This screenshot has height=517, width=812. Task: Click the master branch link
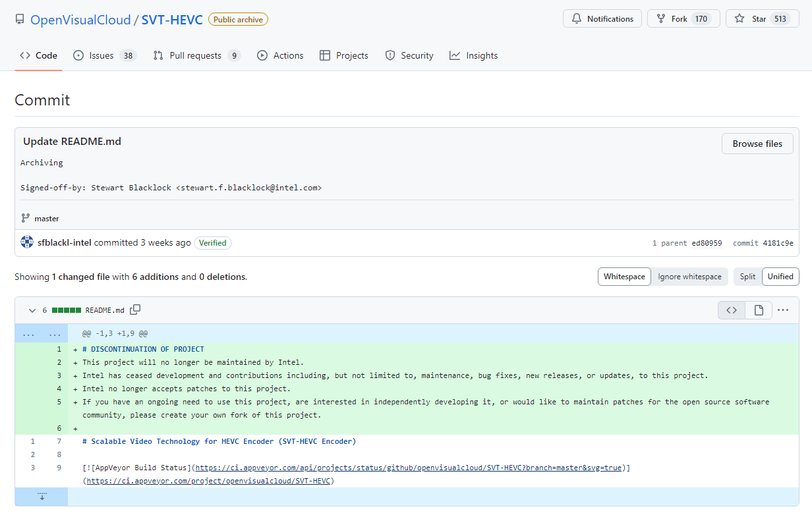tap(47, 219)
